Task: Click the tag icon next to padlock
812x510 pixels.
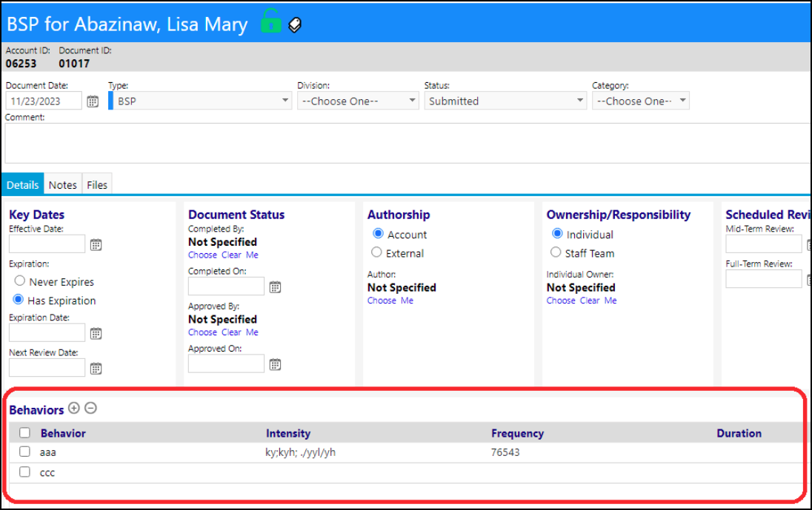Action: click(x=295, y=24)
